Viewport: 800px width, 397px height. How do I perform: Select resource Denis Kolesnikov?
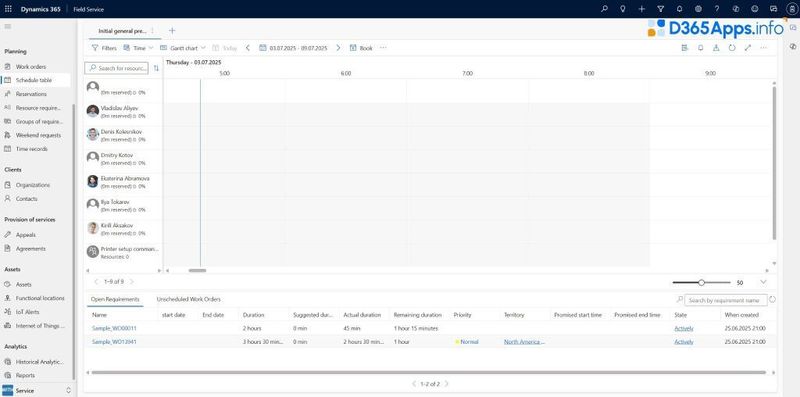123,135
